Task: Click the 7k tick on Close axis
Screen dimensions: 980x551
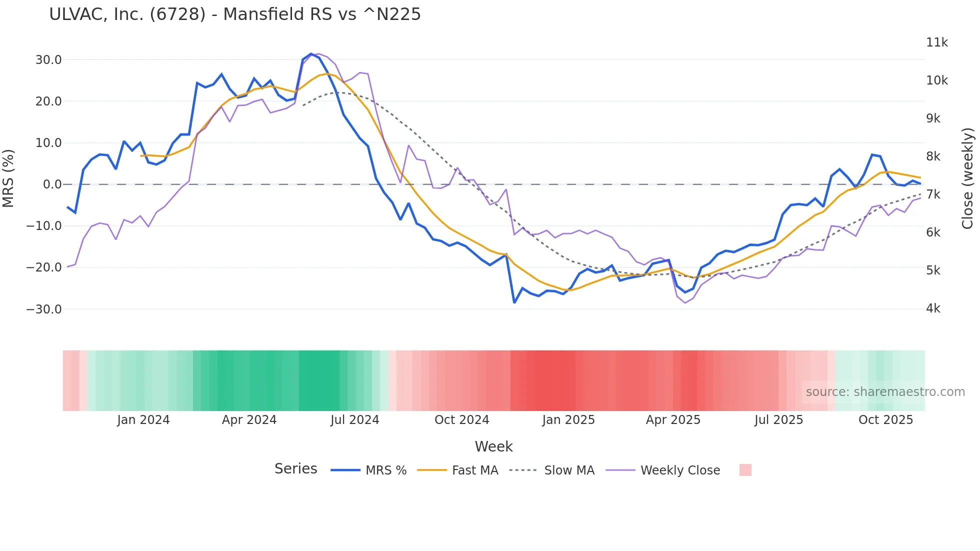Action: pyautogui.click(x=933, y=194)
